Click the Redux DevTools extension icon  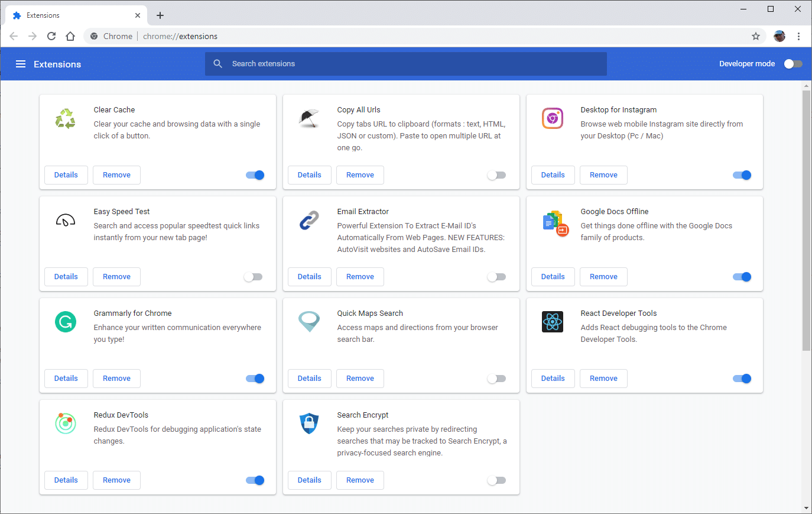(x=67, y=424)
